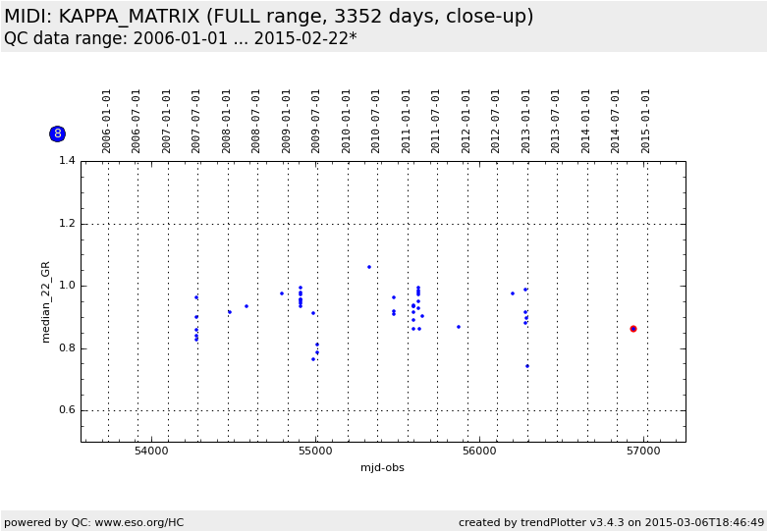Click the highest data point near 1.06
The width and height of the screenshot is (768, 532).
coord(369,267)
